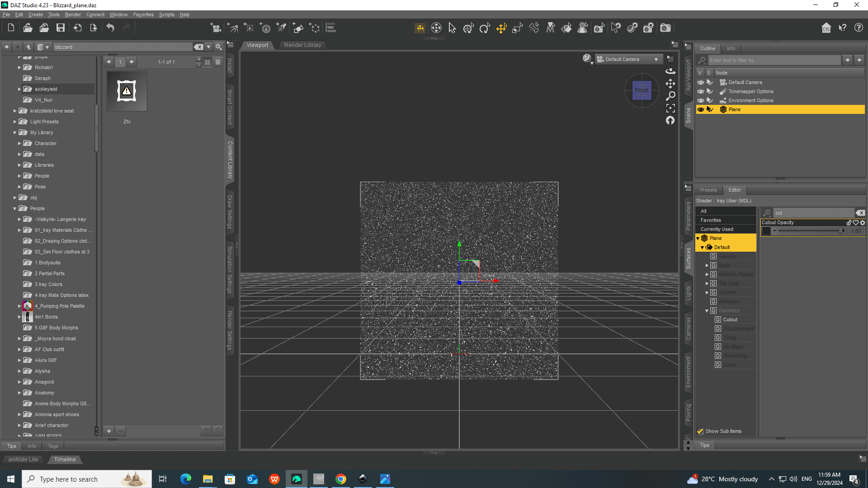Toggle Cutout Opacity favorite heart
Screen dimensions: 868x488
click(856, 222)
